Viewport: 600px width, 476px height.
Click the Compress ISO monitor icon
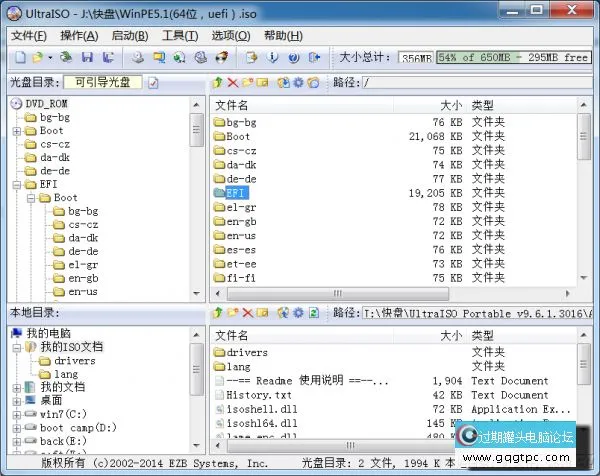(x=159, y=57)
